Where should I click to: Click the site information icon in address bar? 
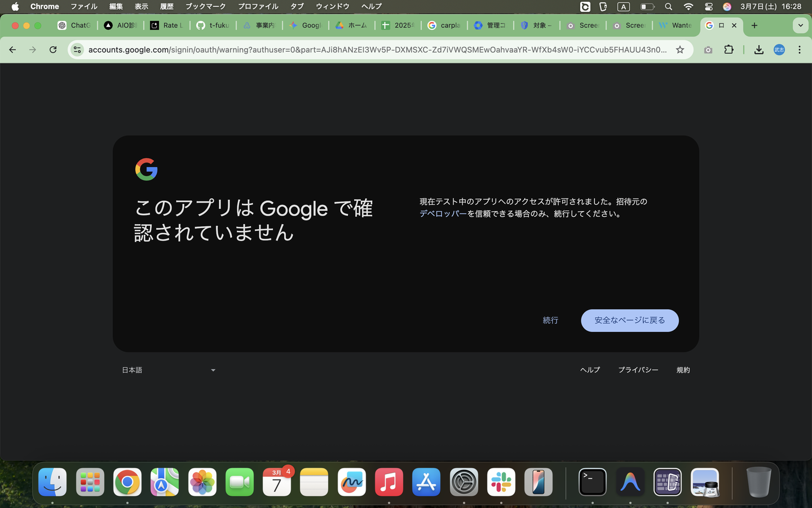coord(77,50)
